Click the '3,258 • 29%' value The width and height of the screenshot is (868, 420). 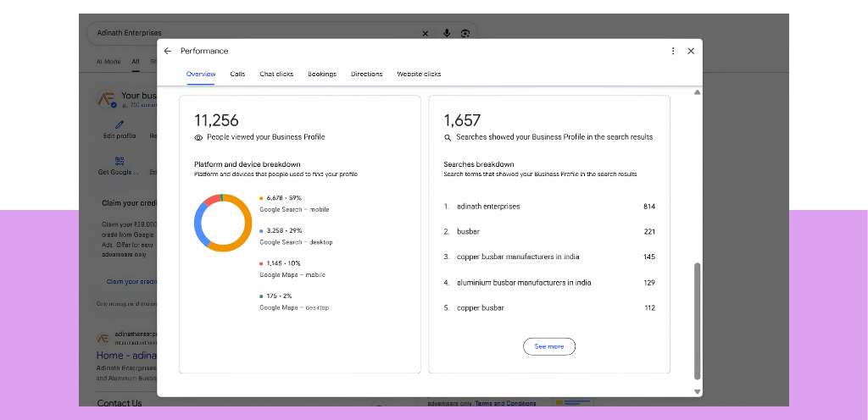284,230
